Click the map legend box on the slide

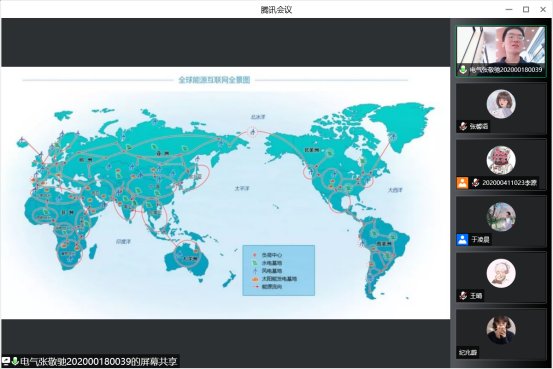tap(279, 270)
